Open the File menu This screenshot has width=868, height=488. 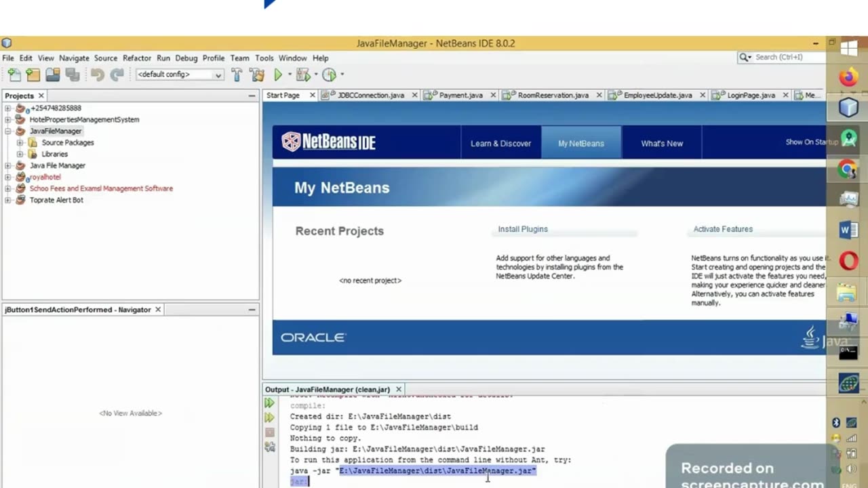pyautogui.click(x=8, y=58)
